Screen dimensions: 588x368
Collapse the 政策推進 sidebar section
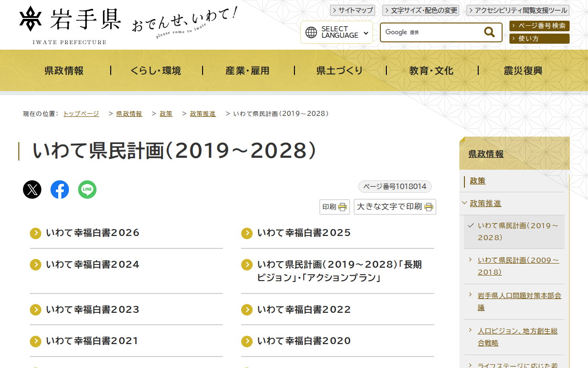coord(465,203)
